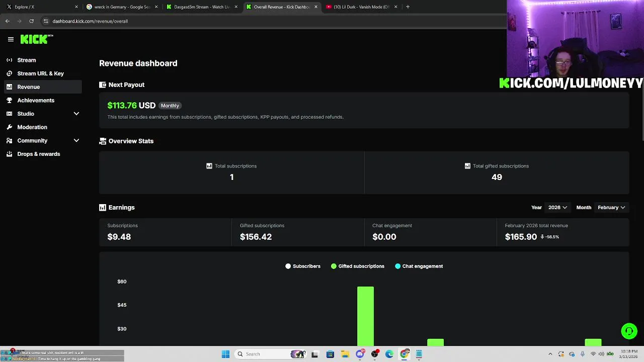Click the Next Payout wallet icon
Viewport: 644px width, 362px height.
[x=103, y=85]
